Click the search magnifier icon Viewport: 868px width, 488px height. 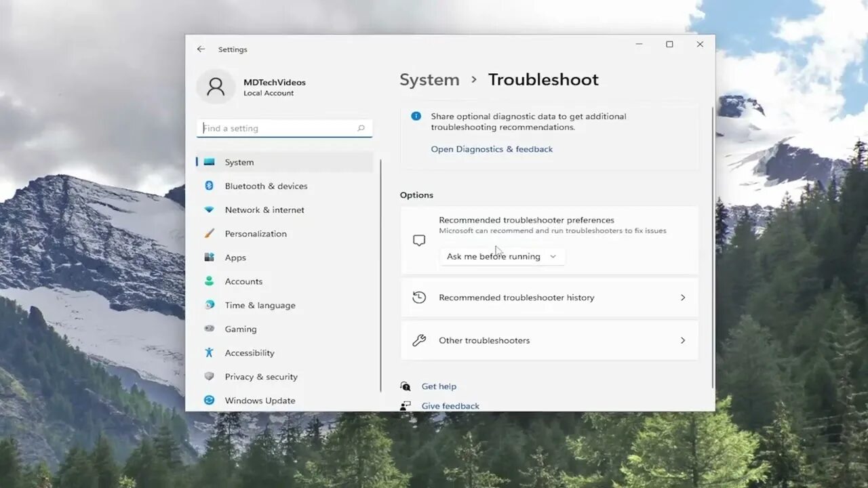tap(361, 128)
